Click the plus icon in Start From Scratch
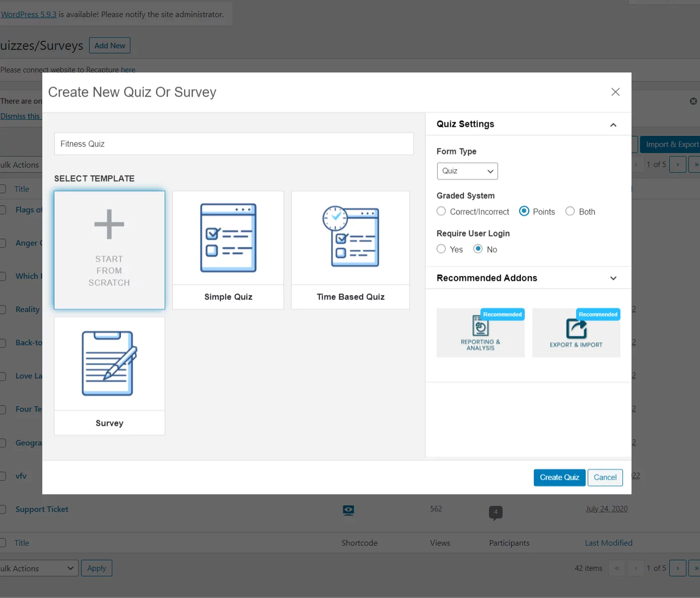This screenshot has width=700, height=598. [x=109, y=224]
